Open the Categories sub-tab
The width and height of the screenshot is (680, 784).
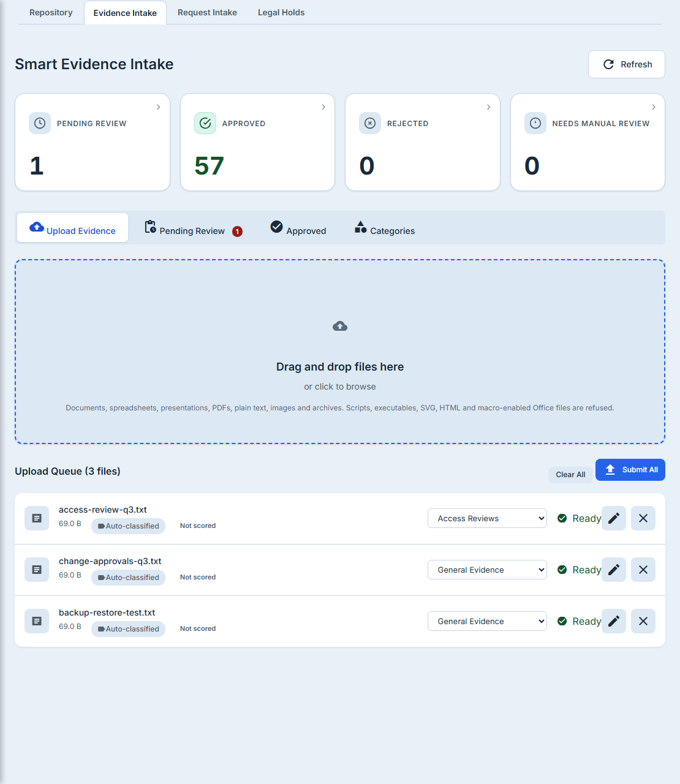point(385,228)
